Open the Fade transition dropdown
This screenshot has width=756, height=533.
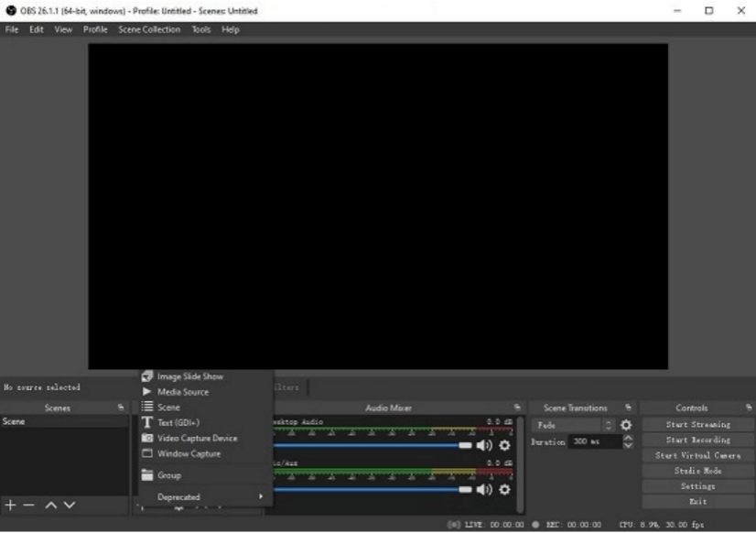click(573, 425)
